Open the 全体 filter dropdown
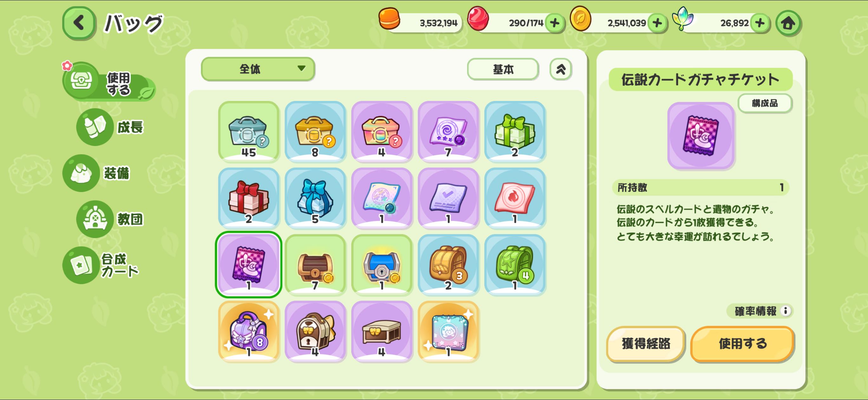 coord(258,69)
